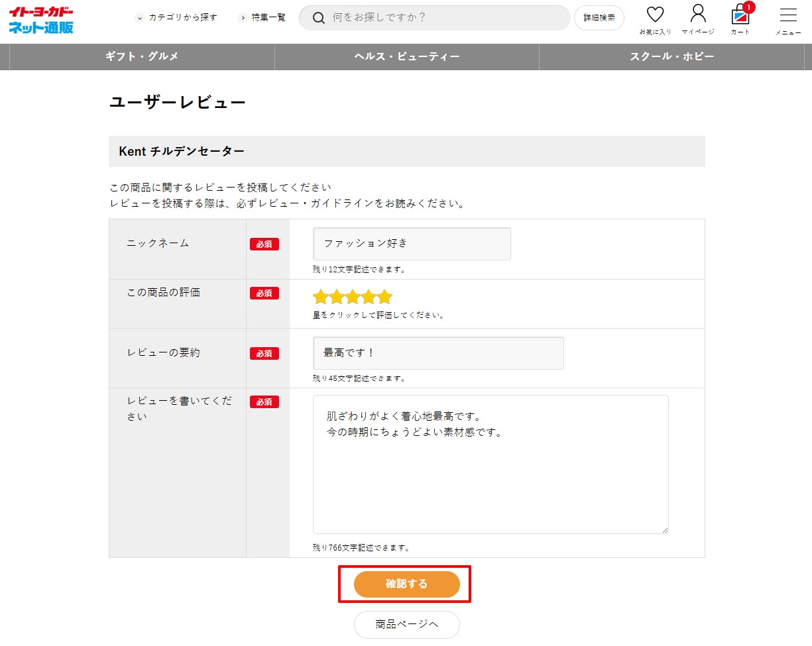812x646 pixels.
Task: Click the Ito-Yokado net shopping logo
Action: (x=41, y=20)
